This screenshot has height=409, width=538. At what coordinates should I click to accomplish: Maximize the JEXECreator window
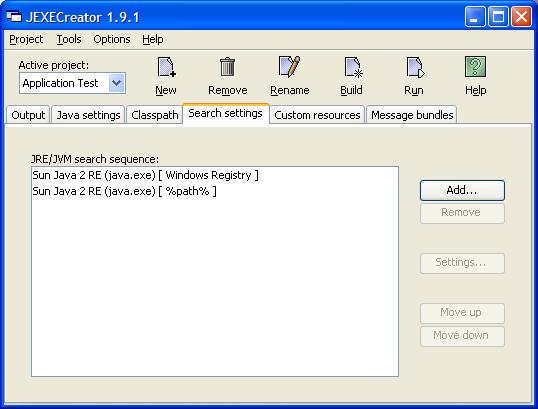[x=498, y=16]
